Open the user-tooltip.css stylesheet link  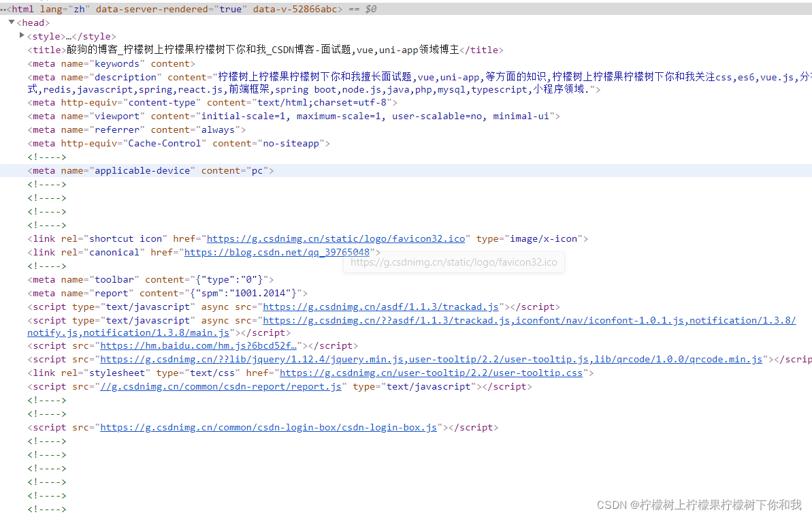click(432, 373)
